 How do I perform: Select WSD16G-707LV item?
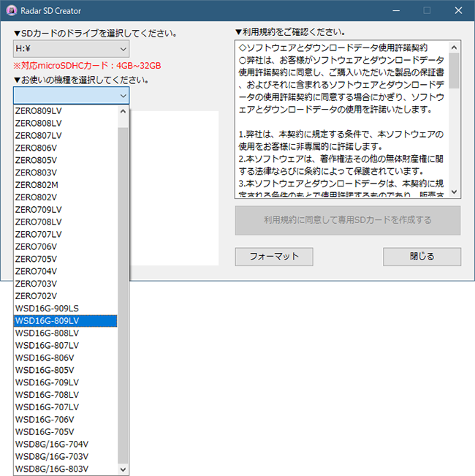[65, 407]
